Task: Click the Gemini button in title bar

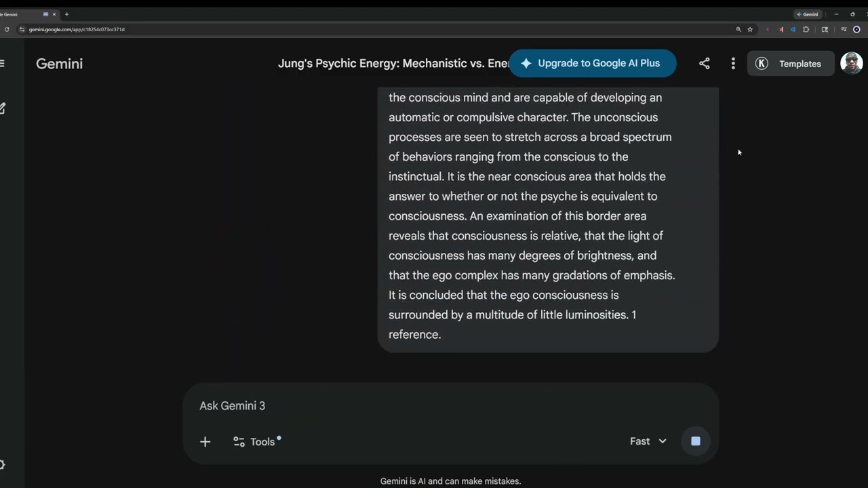Action: point(808,14)
